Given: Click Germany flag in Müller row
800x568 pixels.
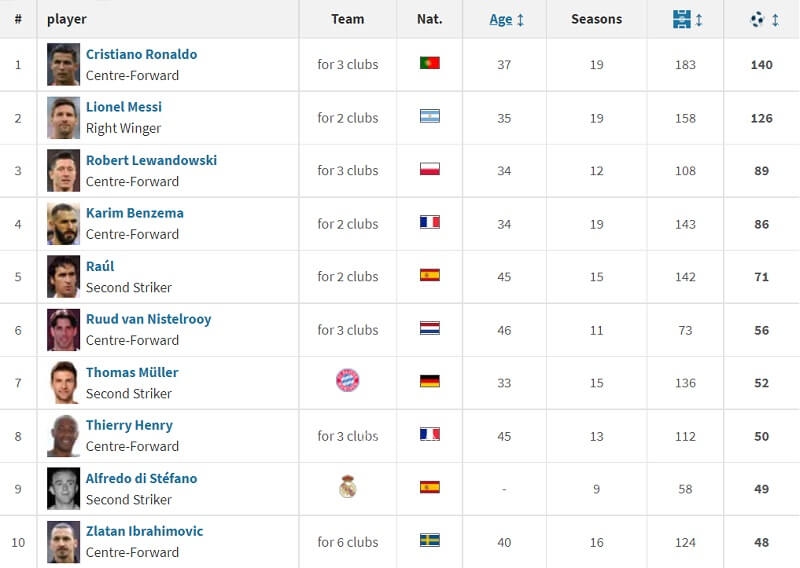Looking at the screenshot, I should tap(430, 381).
